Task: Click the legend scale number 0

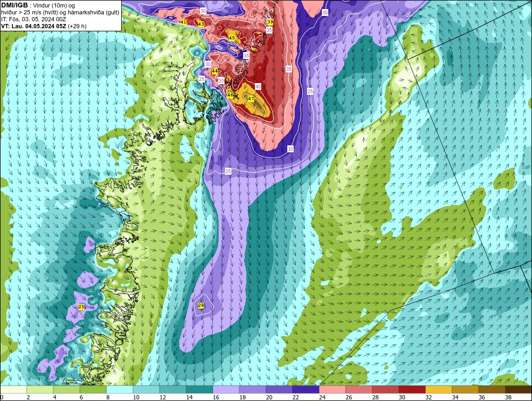Action: point(2,397)
